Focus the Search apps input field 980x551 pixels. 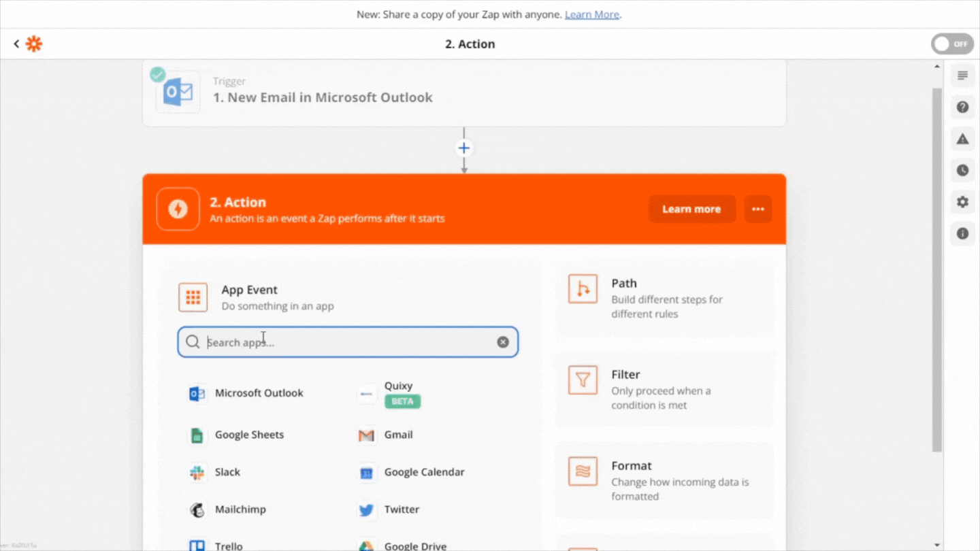[x=348, y=342]
